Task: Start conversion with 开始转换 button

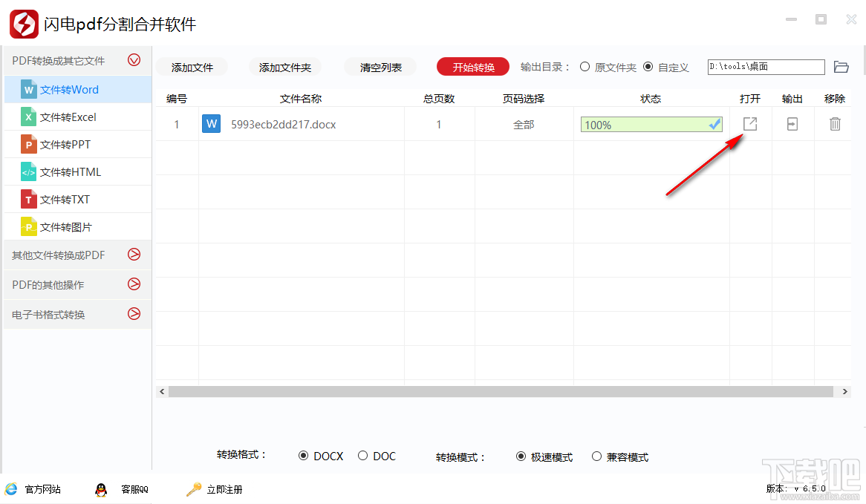Action: [472, 66]
